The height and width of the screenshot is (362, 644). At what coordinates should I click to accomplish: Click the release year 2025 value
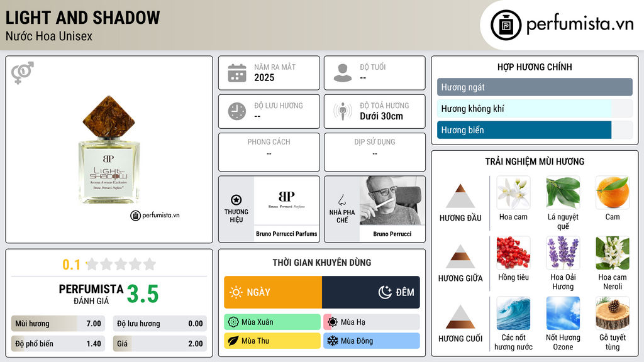coord(264,77)
